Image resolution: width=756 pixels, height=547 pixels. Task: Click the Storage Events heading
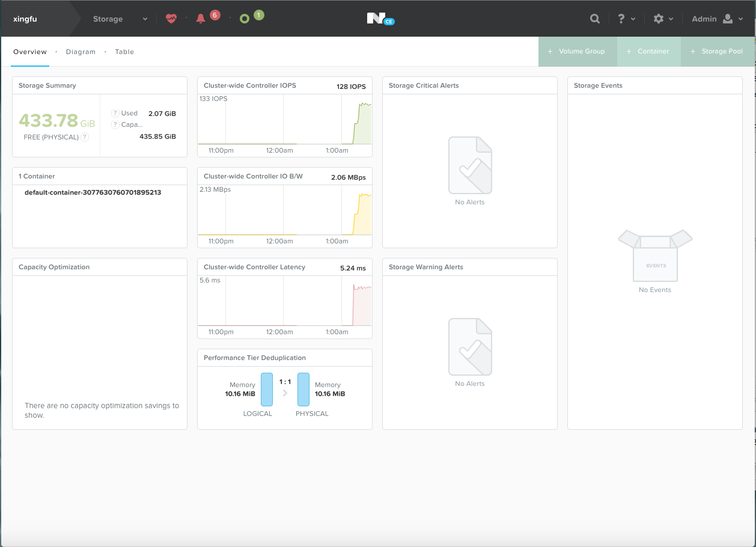598,85
